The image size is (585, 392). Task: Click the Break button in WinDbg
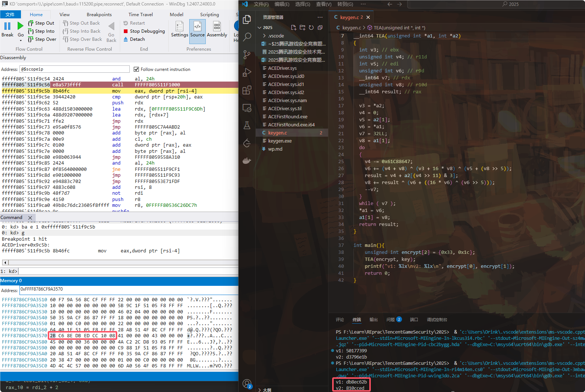coord(7,29)
